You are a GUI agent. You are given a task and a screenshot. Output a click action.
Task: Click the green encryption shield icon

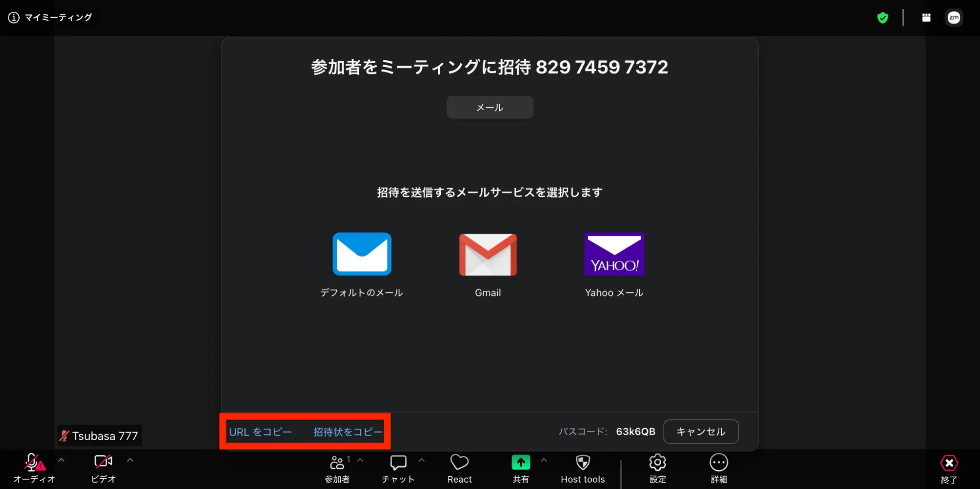(882, 18)
